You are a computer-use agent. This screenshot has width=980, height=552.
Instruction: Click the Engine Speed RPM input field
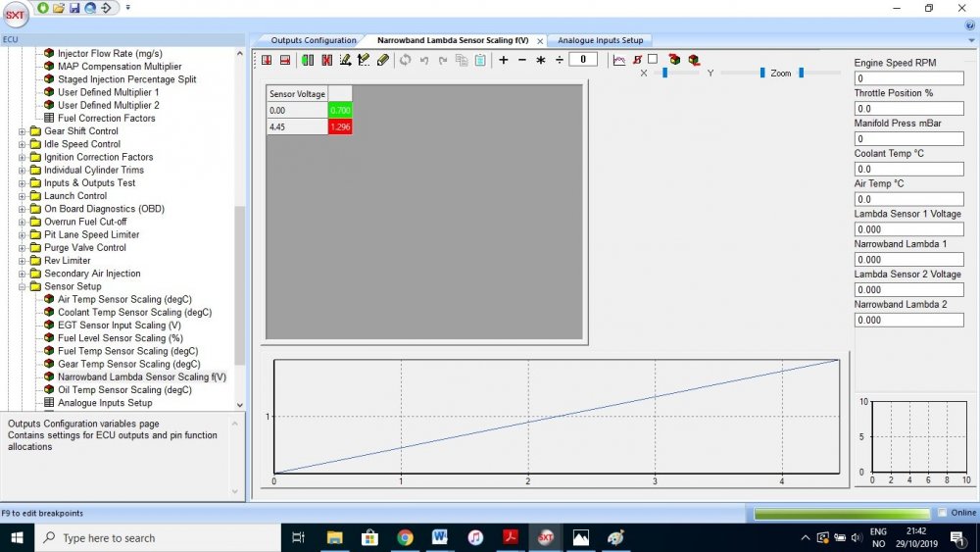pyautogui.click(x=908, y=78)
